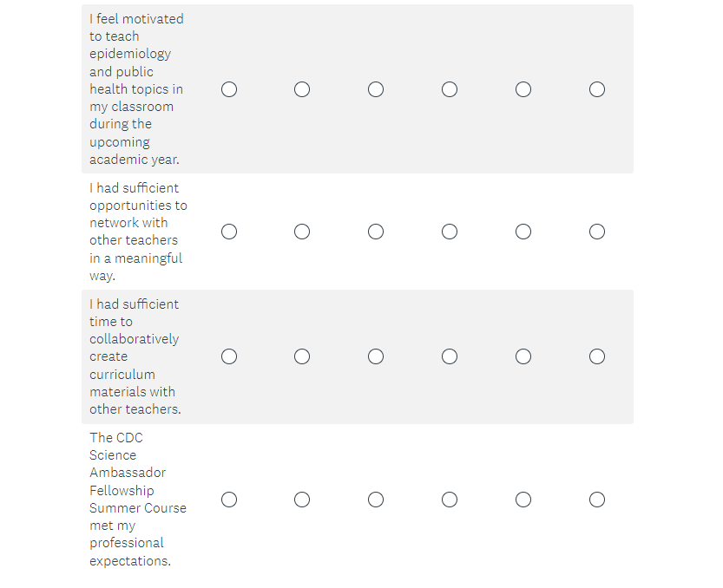Select last radio for network with teachers row
The width and height of the screenshot is (723, 588).
tap(597, 232)
